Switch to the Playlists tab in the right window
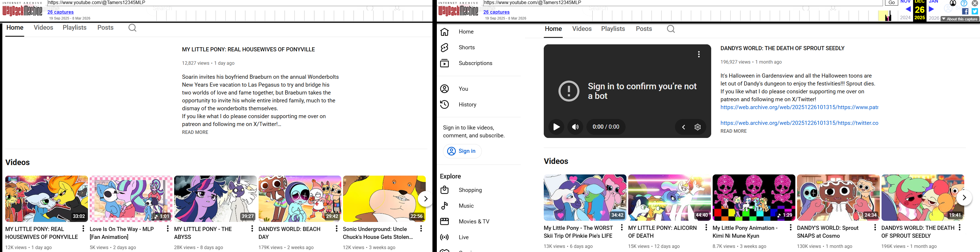 coord(613,29)
